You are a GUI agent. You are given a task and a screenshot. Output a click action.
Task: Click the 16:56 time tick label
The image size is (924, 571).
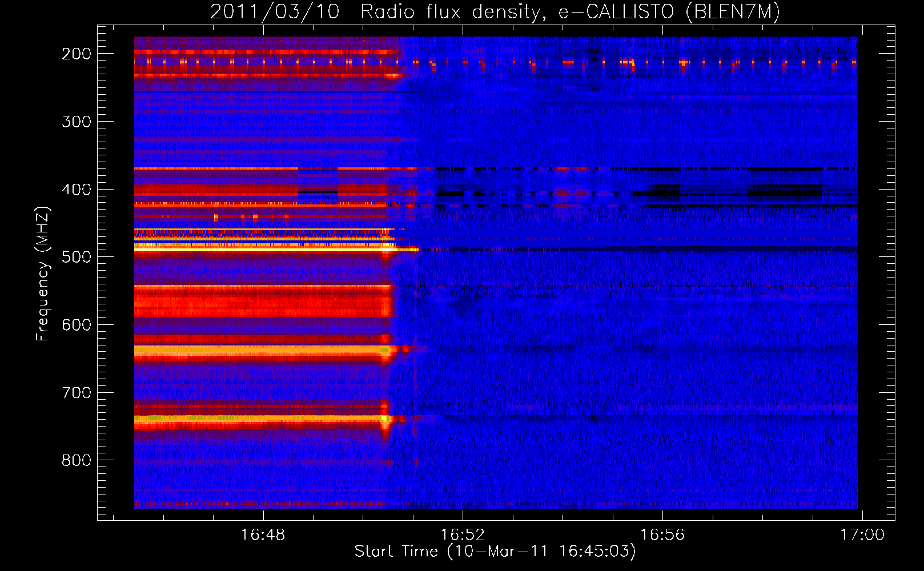(662, 534)
